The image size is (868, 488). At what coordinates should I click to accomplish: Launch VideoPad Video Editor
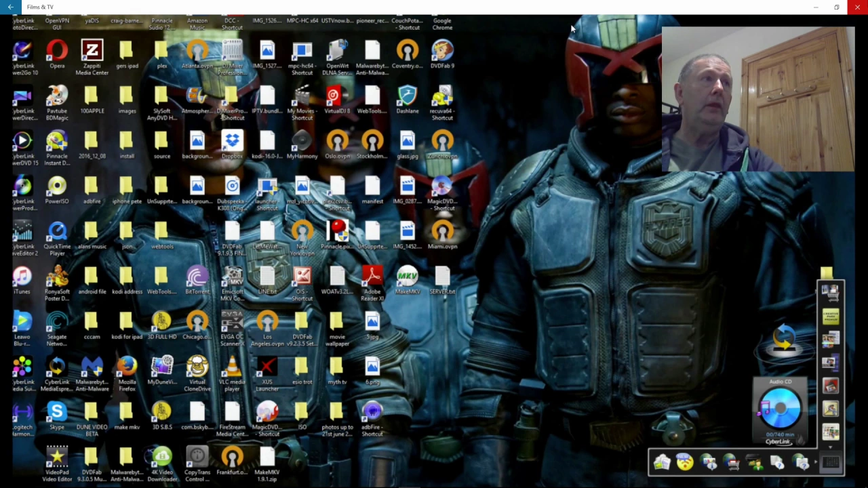tap(57, 464)
